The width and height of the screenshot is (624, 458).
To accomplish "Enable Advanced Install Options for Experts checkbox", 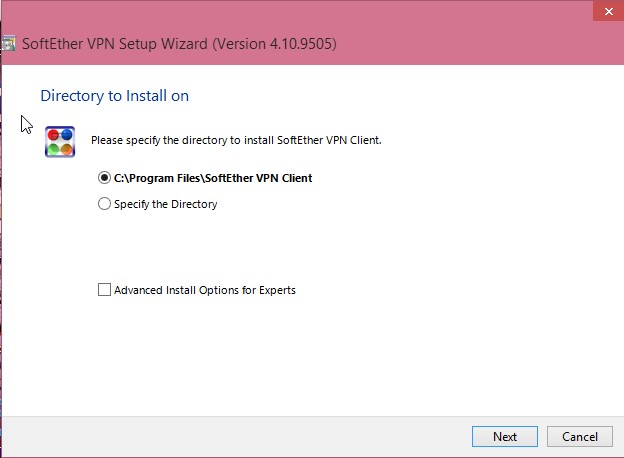I will click(197, 290).
